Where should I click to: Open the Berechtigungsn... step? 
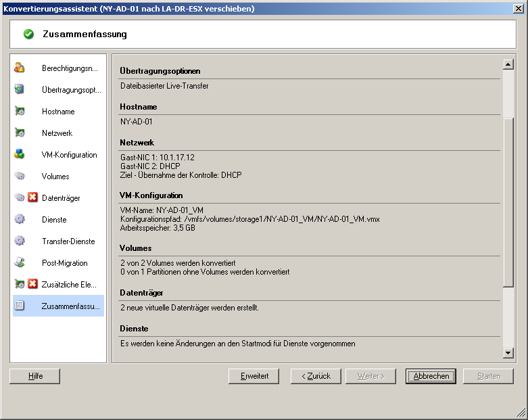58,68
